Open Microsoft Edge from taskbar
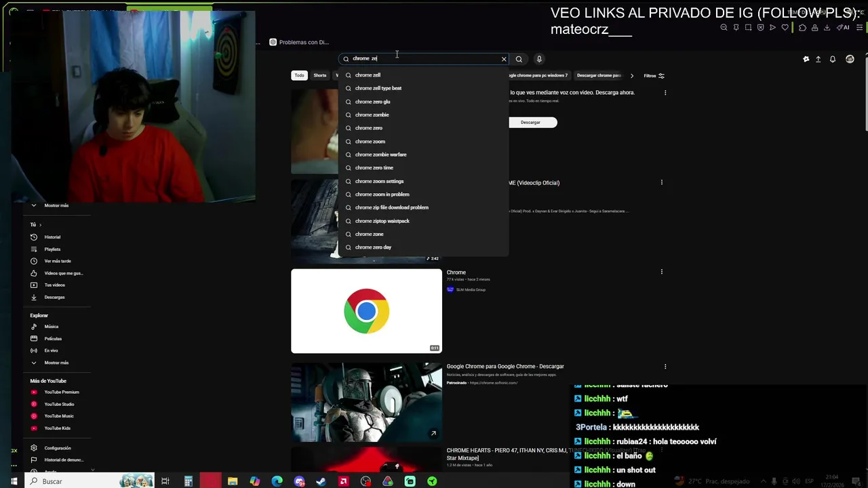The height and width of the screenshot is (488, 868). click(277, 481)
